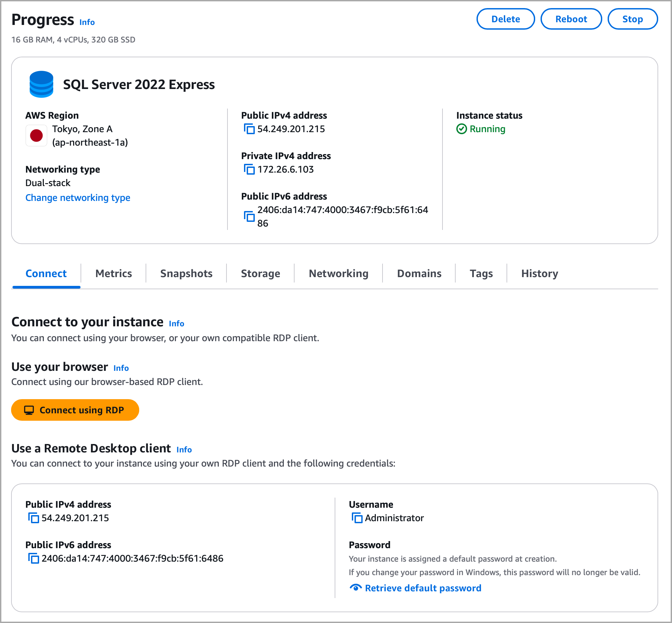Copy IPv6 address in RDP credentials box
Screen dimensions: 672x623
33,558
